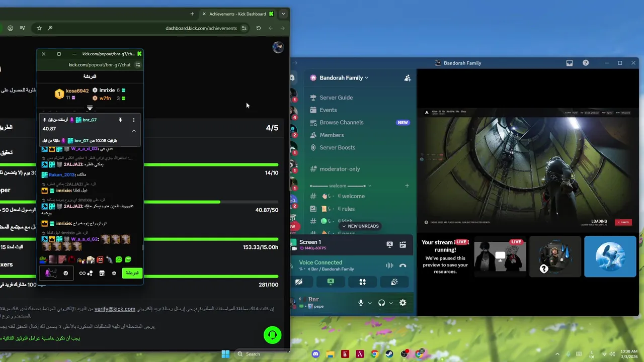Collapse pinned message with up chevron
The image size is (644, 362).
[134, 131]
